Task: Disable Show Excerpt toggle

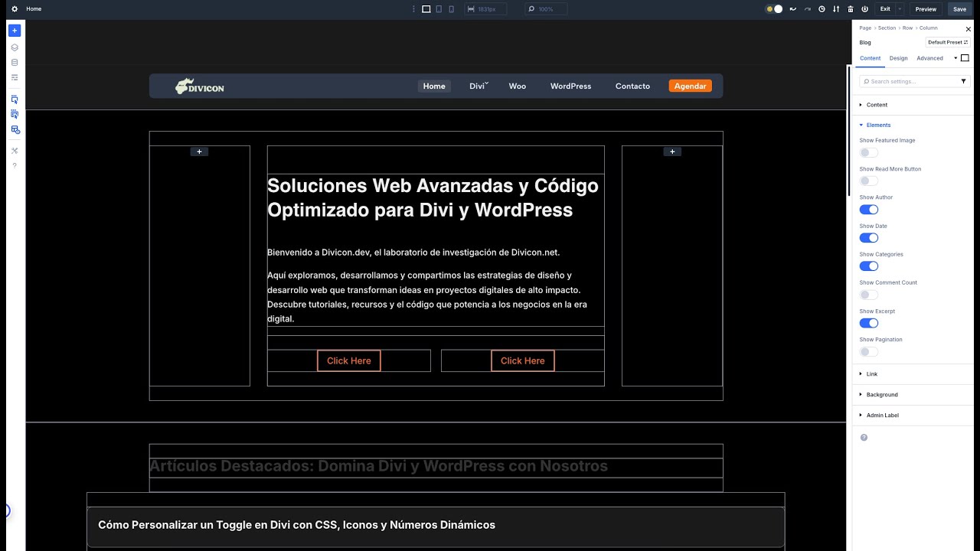Action: click(868, 323)
